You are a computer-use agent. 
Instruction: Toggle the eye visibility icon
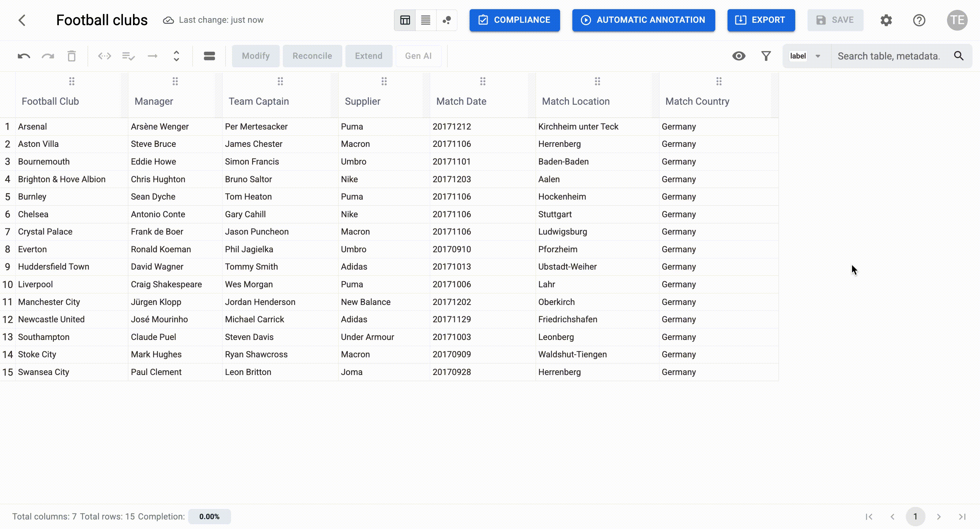click(x=739, y=56)
